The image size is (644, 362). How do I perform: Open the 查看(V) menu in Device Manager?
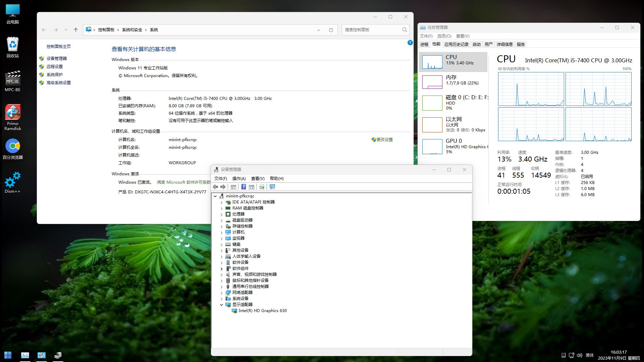point(258,178)
